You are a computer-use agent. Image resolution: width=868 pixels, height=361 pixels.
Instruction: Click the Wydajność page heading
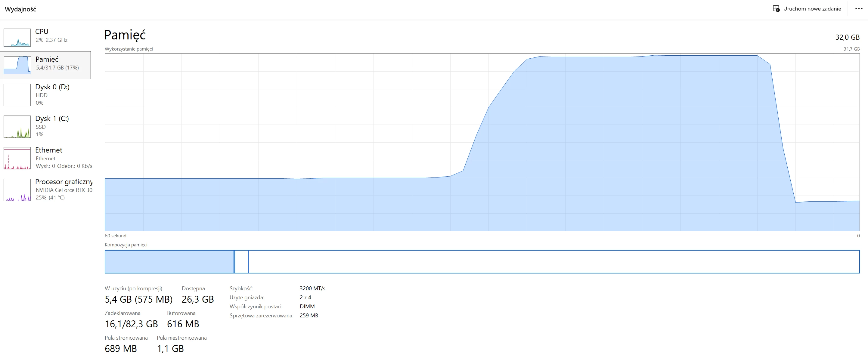pyautogui.click(x=20, y=9)
